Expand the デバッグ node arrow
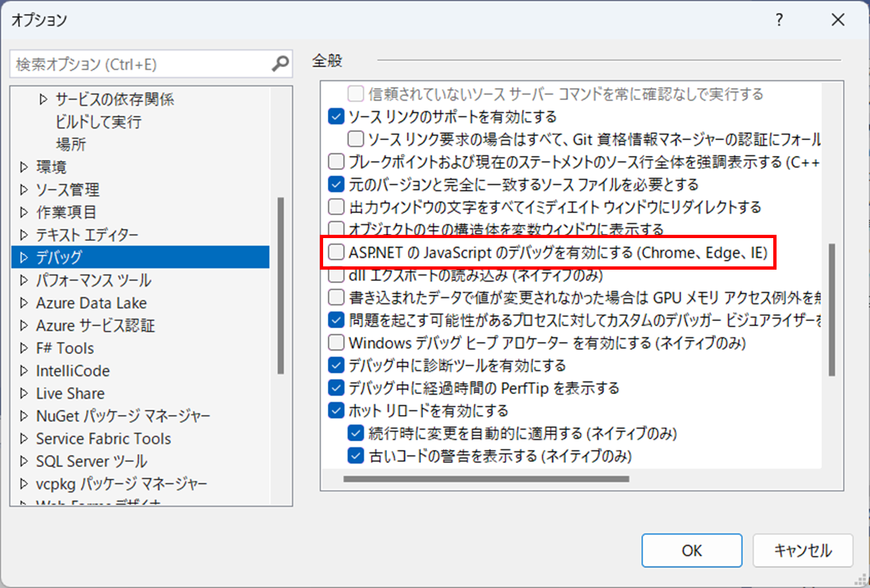Image resolution: width=870 pixels, height=588 pixels. click(24, 257)
